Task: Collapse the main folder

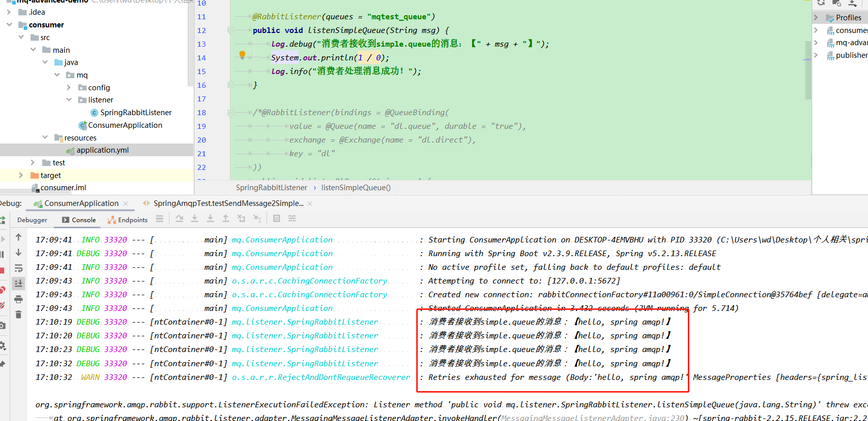Action: click(33, 50)
